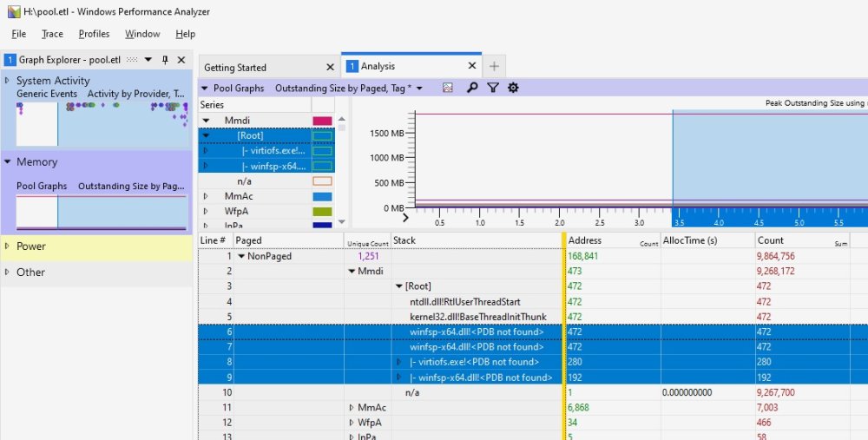Viewport: 868px width, 440px height.
Task: Expand the virtiofs.exe stack row on line 8
Action: tap(399, 362)
